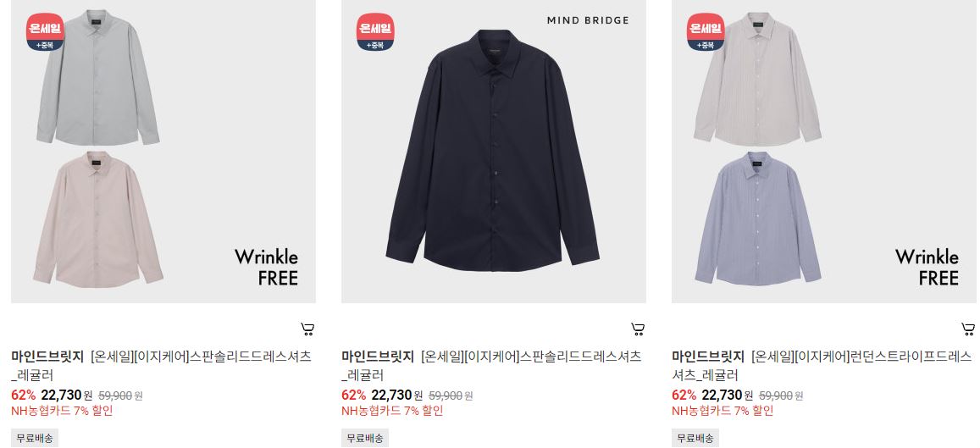The image size is (980, 448).
Task: Open navy Mind Bridge shirt product image
Action: point(494,152)
